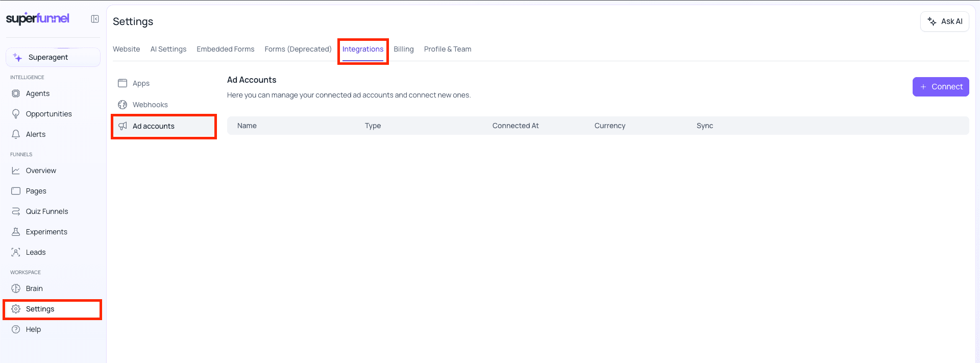Collapse the sidebar with the panel icon
980x363 pixels.
coord(95,19)
